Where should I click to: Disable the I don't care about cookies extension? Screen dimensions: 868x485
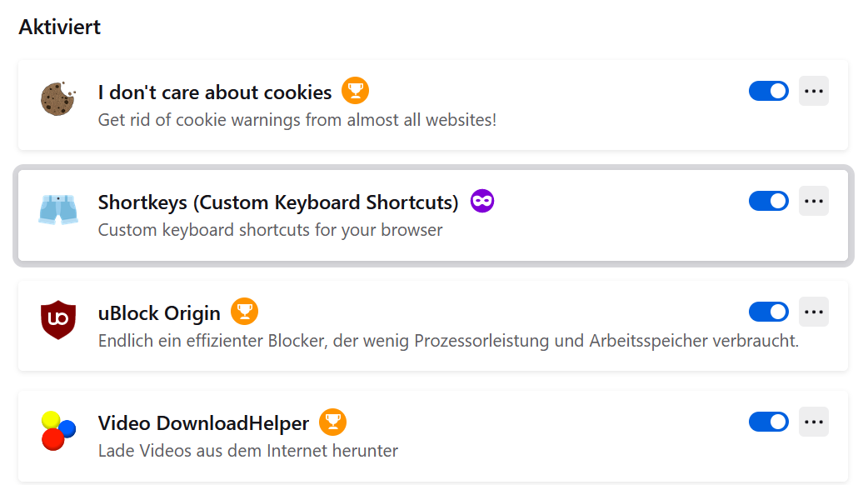coord(768,91)
